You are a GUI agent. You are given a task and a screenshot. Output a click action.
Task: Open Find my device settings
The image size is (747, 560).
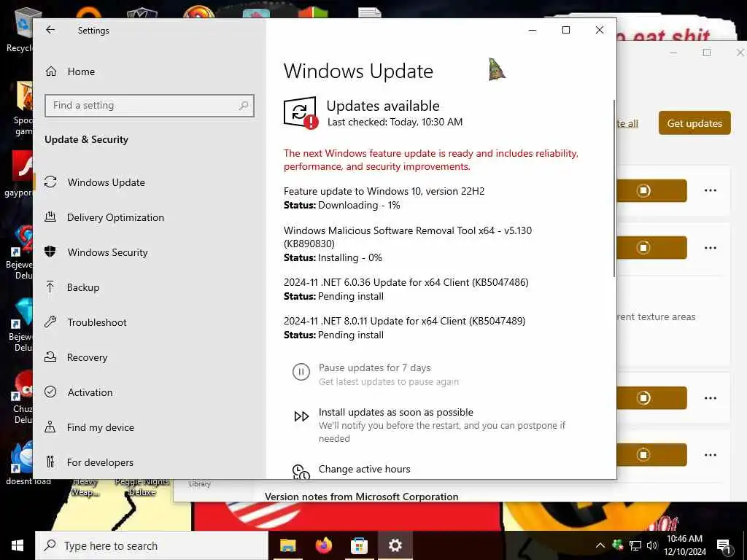[x=101, y=427]
